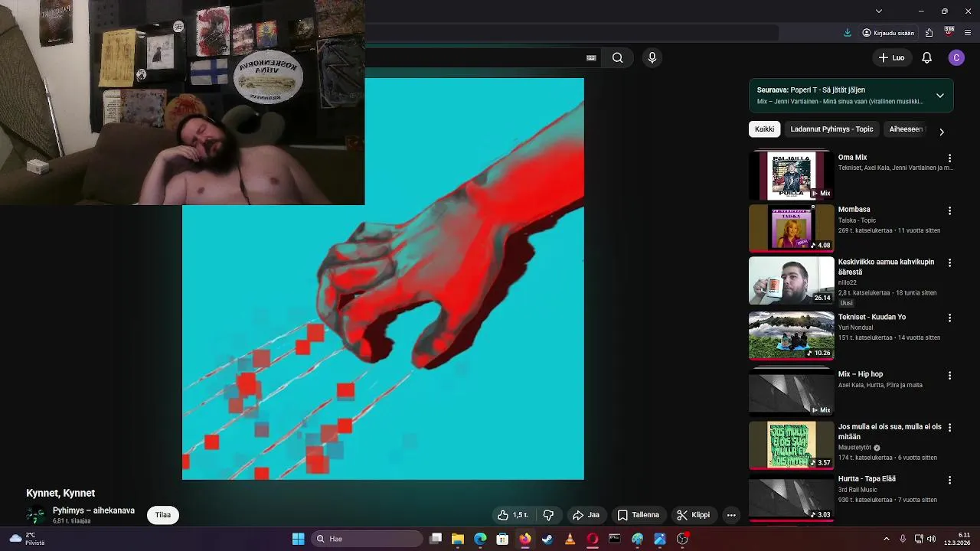Open the Mix – Hip hop title

point(861,374)
